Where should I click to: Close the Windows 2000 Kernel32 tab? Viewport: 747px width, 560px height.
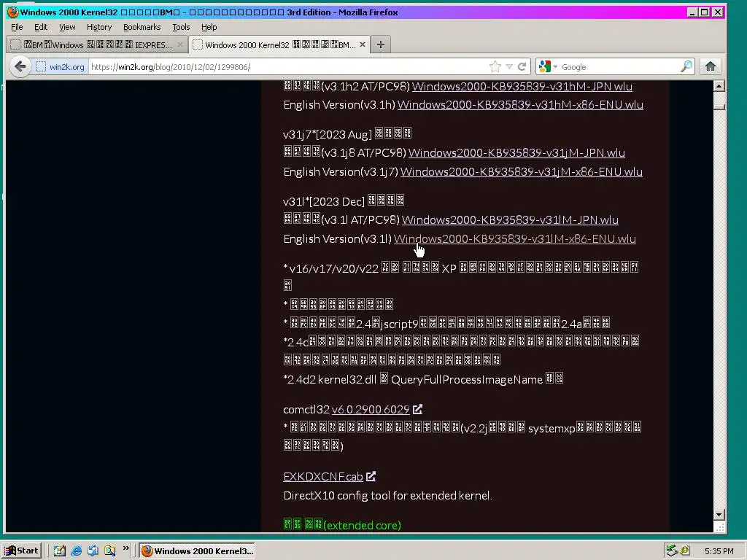[x=363, y=44]
